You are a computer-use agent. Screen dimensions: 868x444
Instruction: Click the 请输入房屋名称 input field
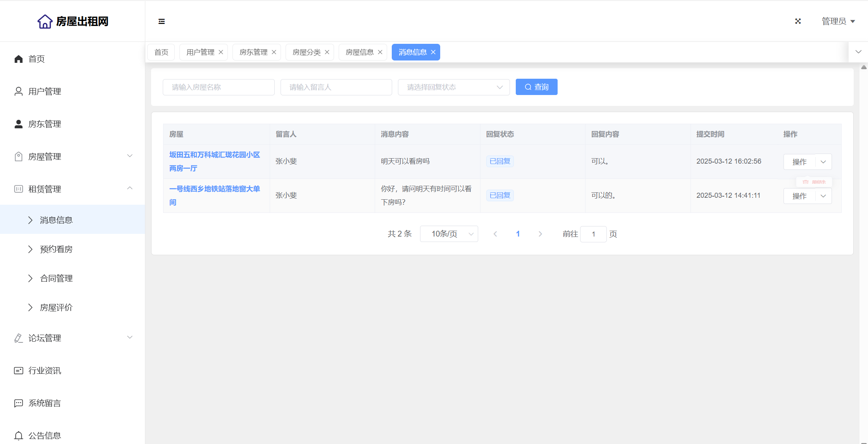click(x=219, y=87)
